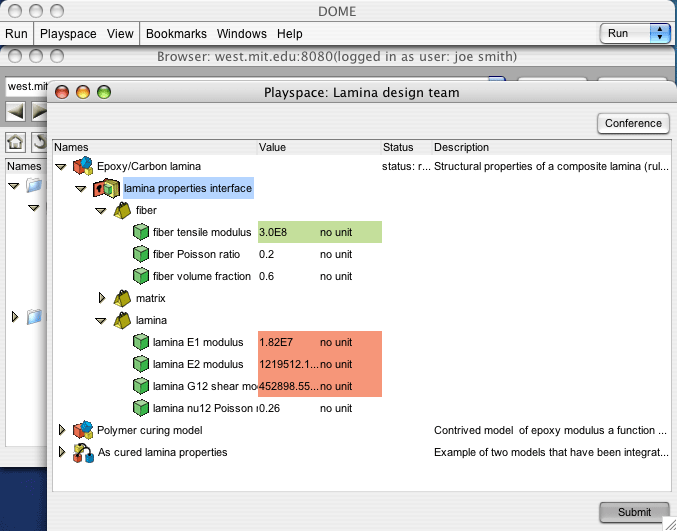Click the Conference button
Viewport: 677px width, 531px height.
pyautogui.click(x=633, y=123)
